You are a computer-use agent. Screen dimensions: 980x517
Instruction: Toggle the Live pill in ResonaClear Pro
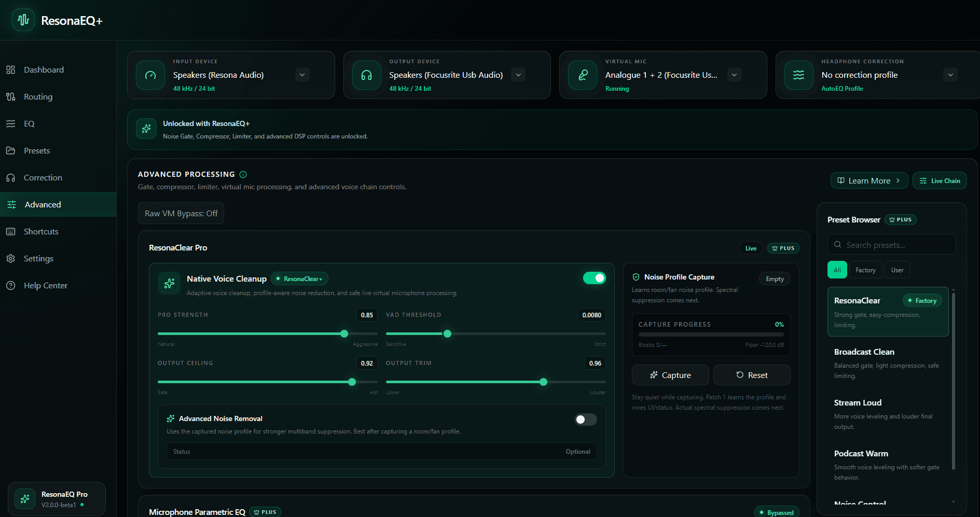click(751, 248)
